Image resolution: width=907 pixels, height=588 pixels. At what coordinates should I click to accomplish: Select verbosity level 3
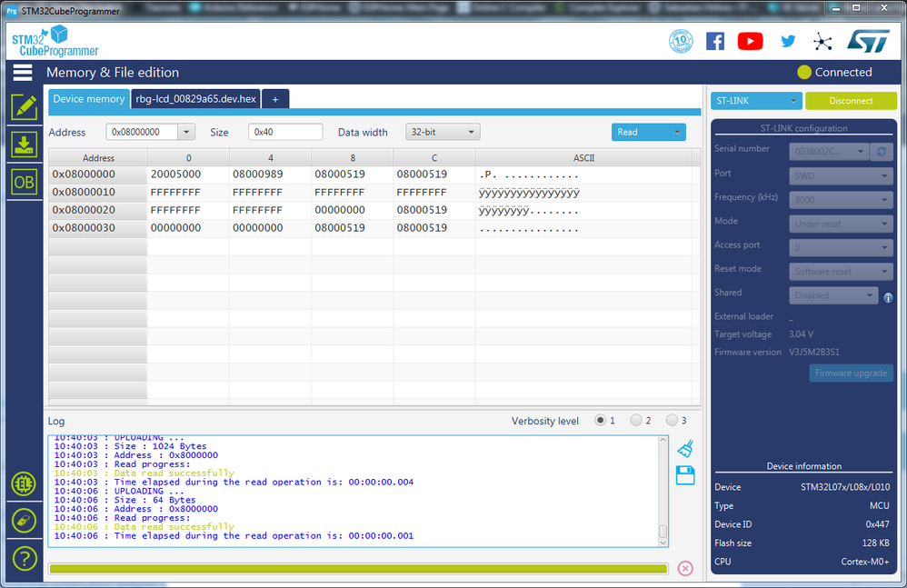(672, 421)
